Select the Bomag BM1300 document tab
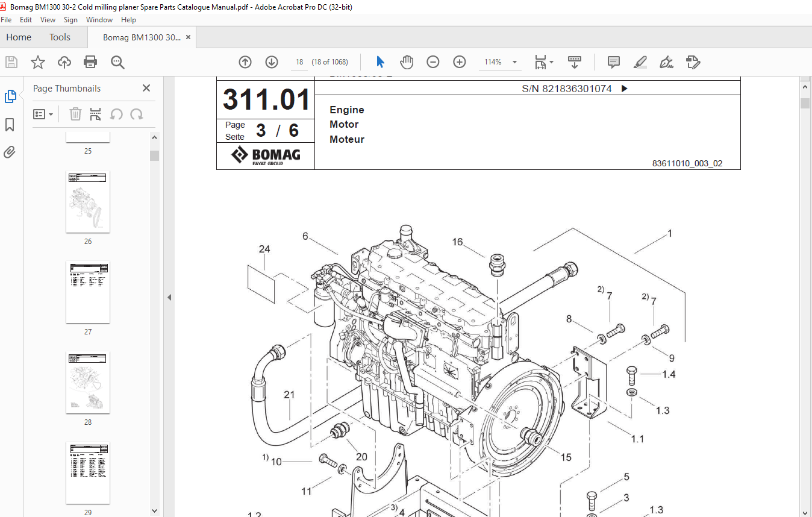This screenshot has height=517, width=812. click(x=142, y=37)
